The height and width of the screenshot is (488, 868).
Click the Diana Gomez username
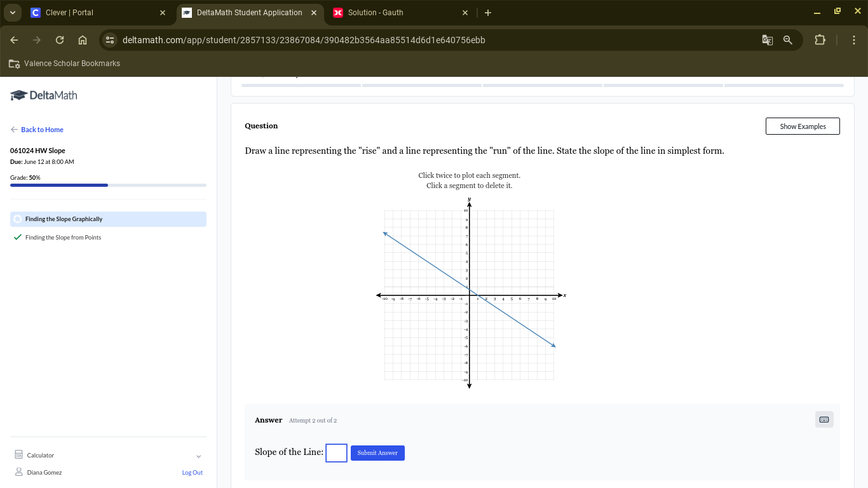(x=44, y=473)
